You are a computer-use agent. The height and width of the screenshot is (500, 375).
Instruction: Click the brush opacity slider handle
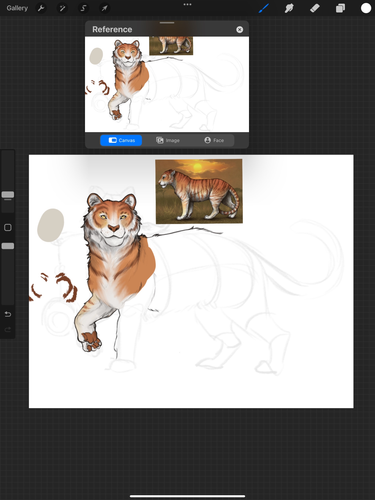click(x=8, y=246)
